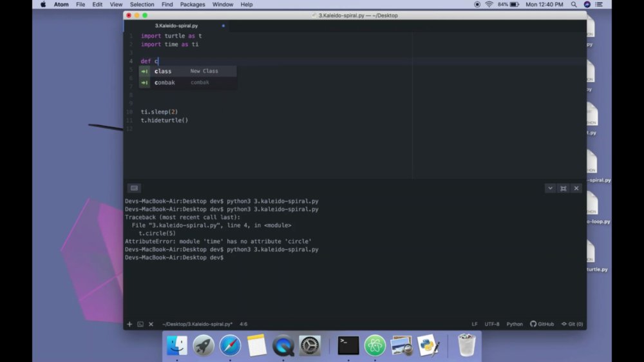Open Atom from the Dock
The height and width of the screenshot is (362, 644).
point(375,345)
